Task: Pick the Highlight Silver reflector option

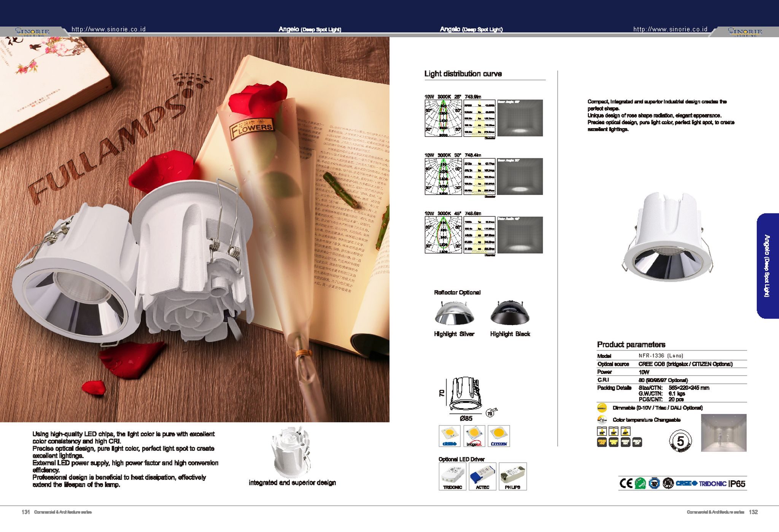Action: pos(454,314)
